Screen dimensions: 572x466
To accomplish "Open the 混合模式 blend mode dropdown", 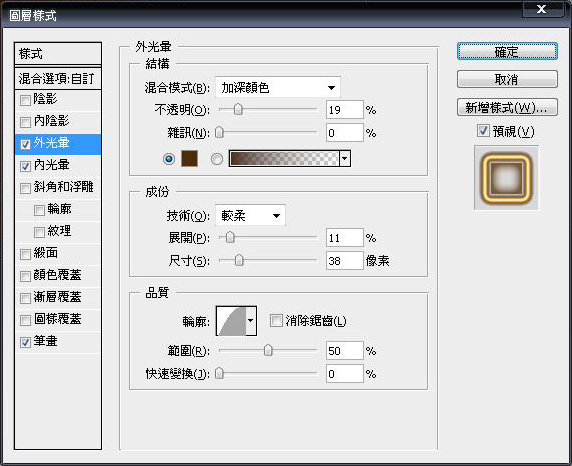I will 278,88.
